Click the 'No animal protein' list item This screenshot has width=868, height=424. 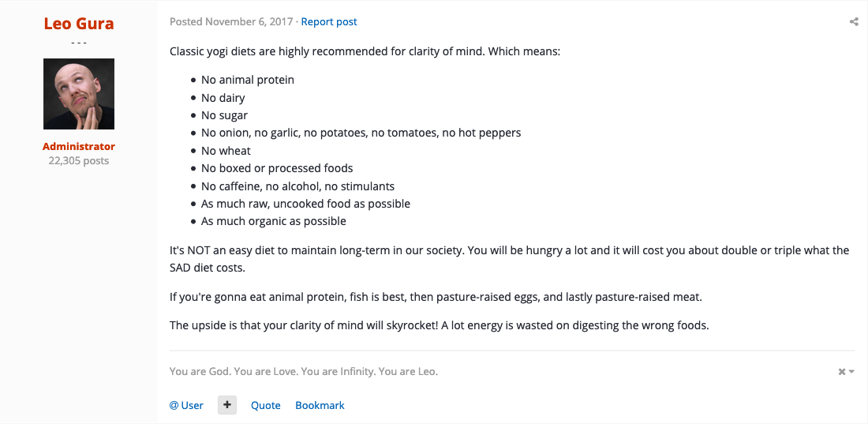click(248, 80)
